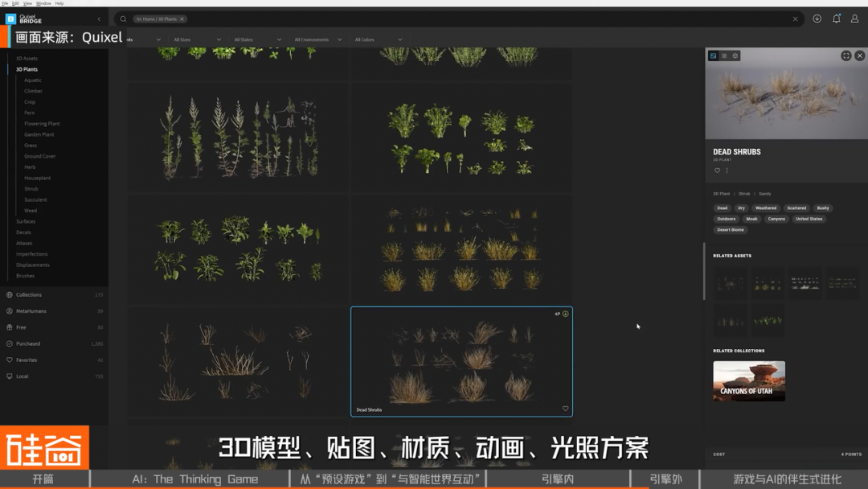Expand the All Sizes filter dropdown

(x=197, y=39)
